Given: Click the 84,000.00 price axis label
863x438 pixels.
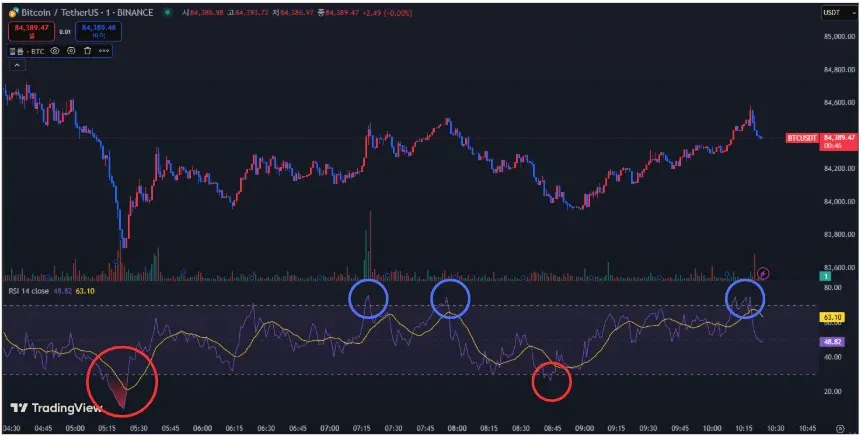Looking at the screenshot, I should [839, 201].
